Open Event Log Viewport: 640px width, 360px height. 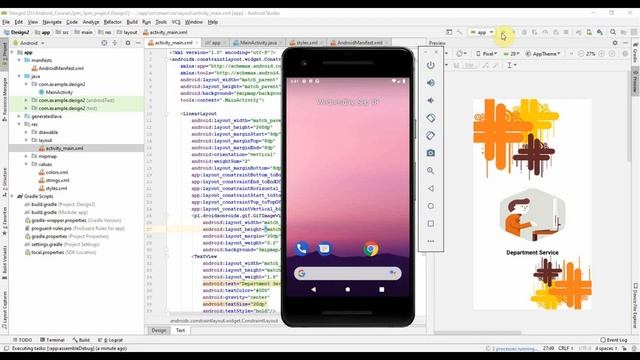click(614, 340)
